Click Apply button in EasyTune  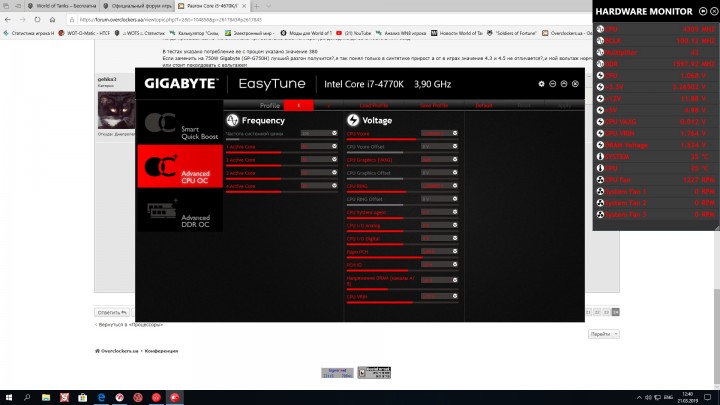(564, 106)
